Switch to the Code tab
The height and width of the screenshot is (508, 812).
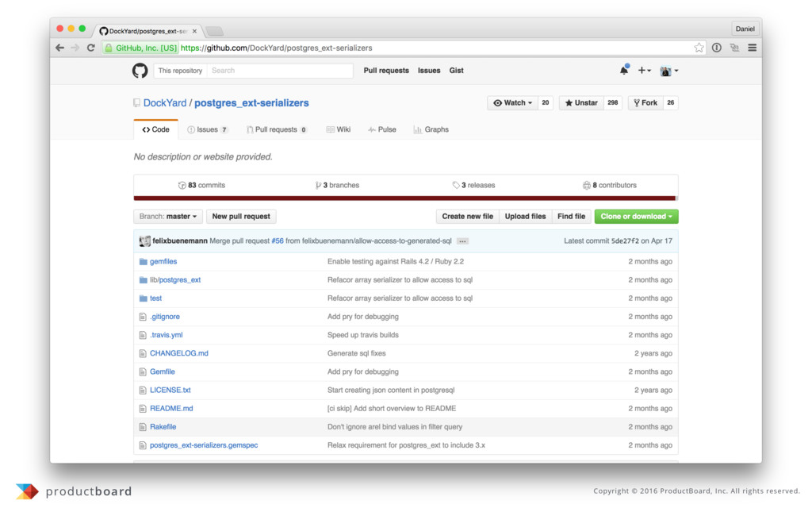(x=156, y=129)
